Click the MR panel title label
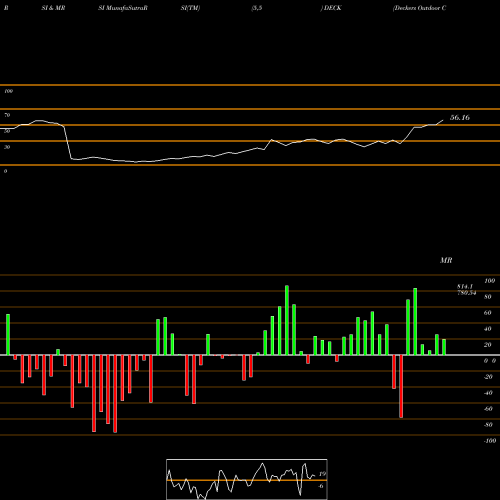500x500 pixels. click(x=446, y=260)
